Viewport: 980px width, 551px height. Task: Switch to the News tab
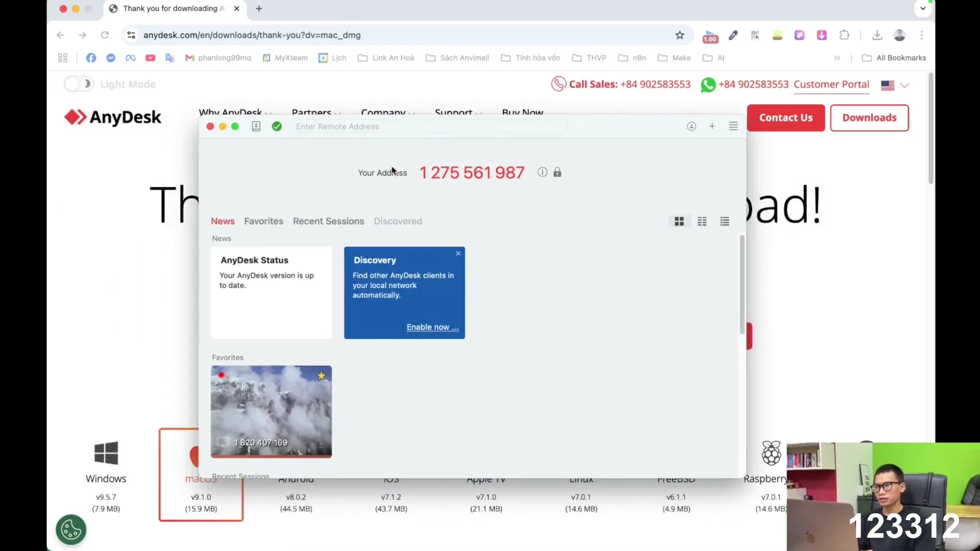223,221
